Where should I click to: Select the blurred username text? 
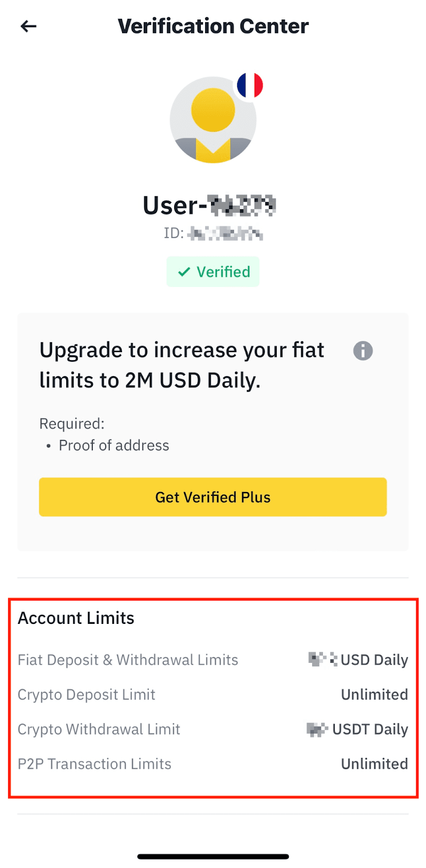[243, 206]
